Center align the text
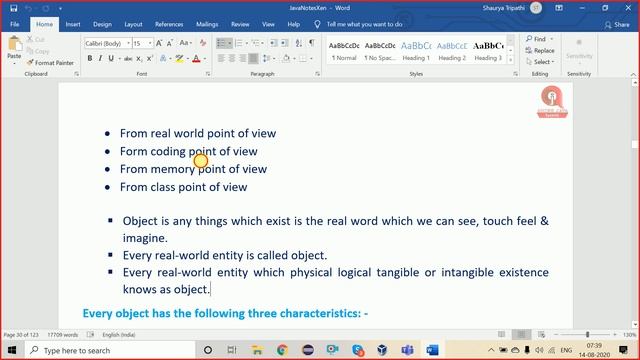This screenshot has width=640, height=360. tap(232, 59)
